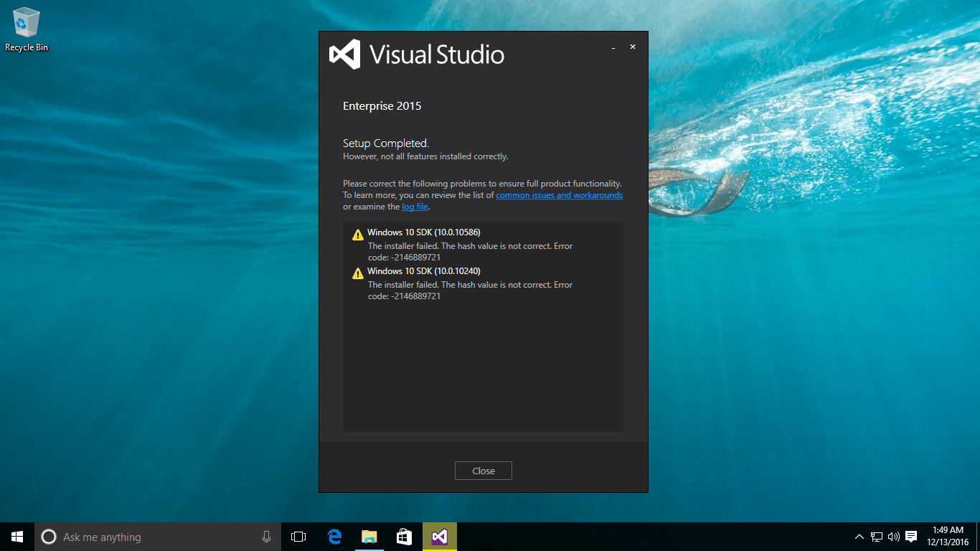Click the Setup Completed heading
The width and height of the screenshot is (980, 551).
click(x=386, y=143)
